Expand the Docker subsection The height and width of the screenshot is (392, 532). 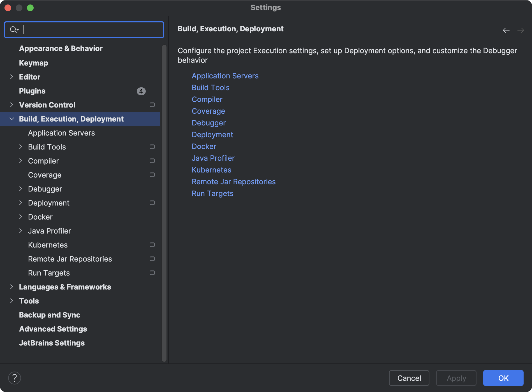pos(21,217)
